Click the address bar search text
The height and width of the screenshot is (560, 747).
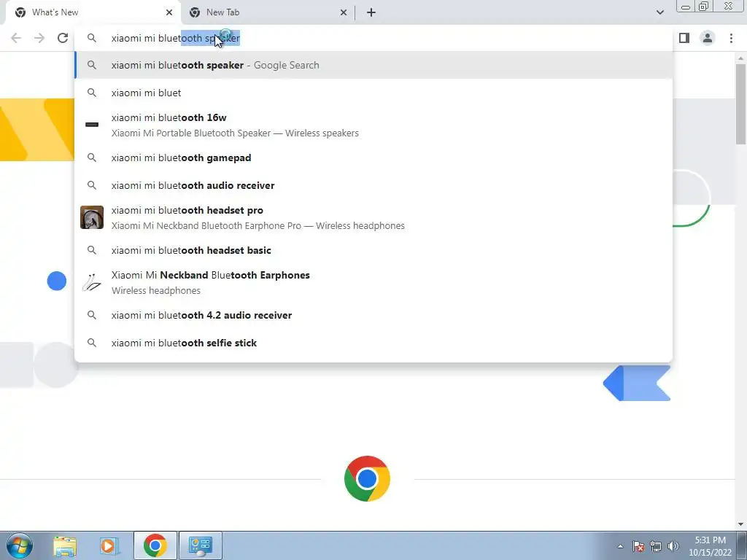pos(175,38)
